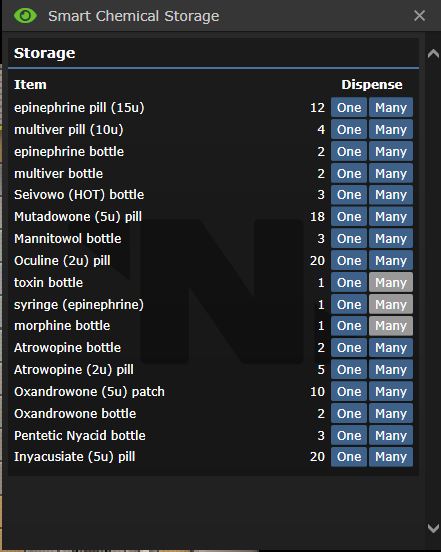Dispense many epinephrine pill (15u)
Viewport: 441px width, 552px height.
coord(391,107)
